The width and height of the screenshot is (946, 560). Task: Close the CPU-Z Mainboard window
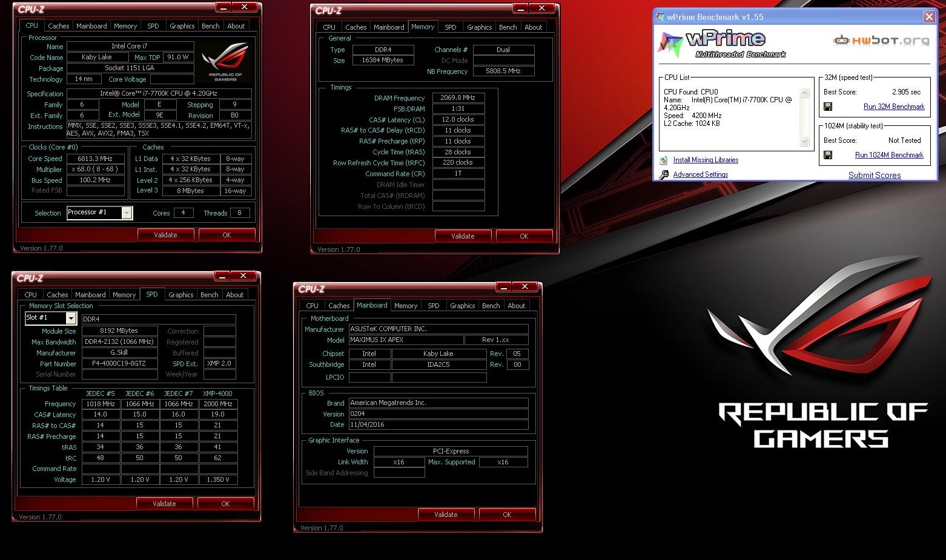click(525, 287)
